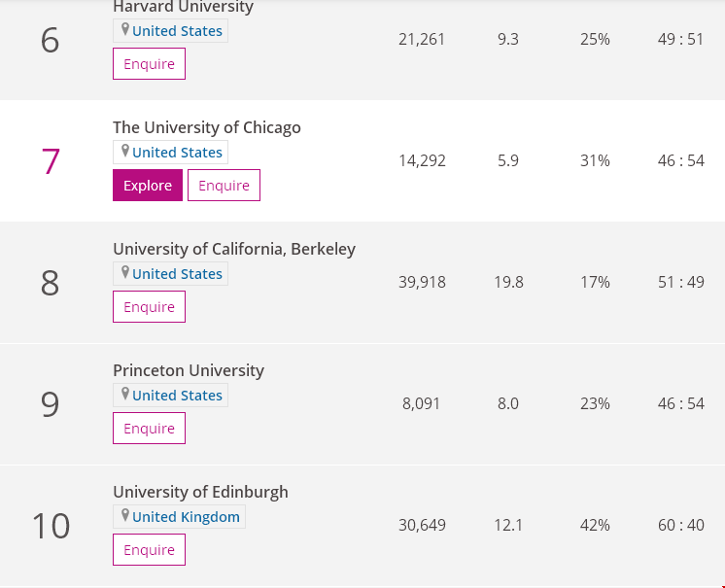Select United States link under Princeton University
The image size is (725, 588).
click(x=177, y=396)
